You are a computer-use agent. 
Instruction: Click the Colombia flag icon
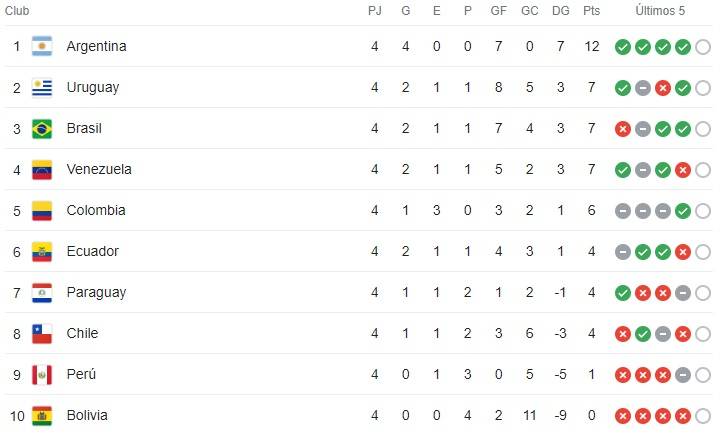coord(42,210)
